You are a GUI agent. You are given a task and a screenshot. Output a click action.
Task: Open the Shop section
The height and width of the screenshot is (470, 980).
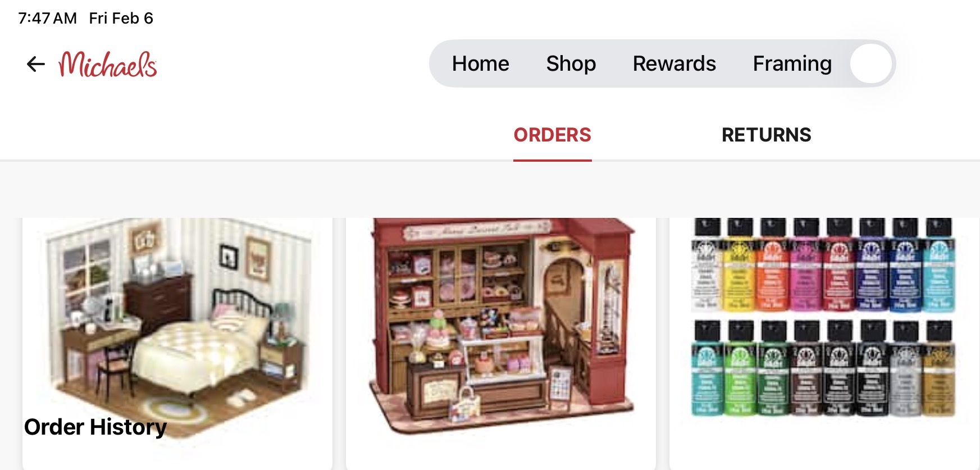point(571,63)
